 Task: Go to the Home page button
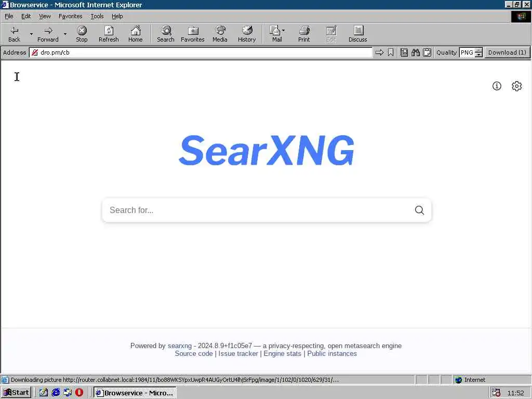click(x=136, y=34)
